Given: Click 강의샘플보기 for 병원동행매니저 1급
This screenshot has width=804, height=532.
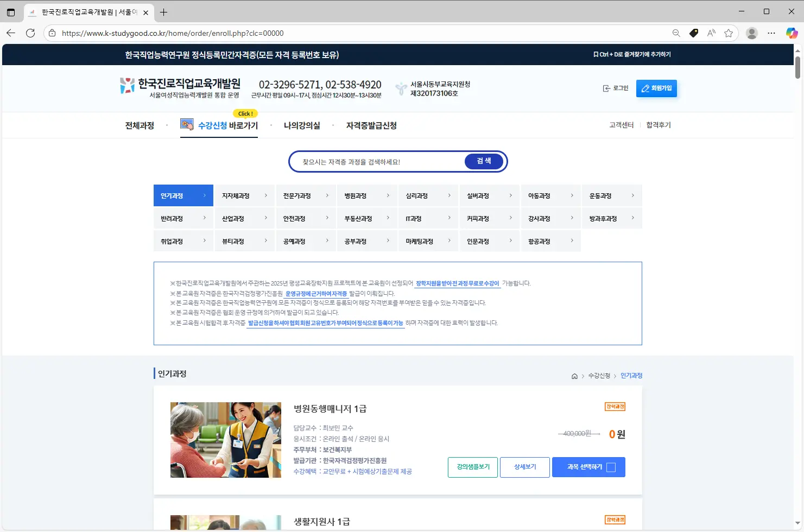Looking at the screenshot, I should pos(473,467).
